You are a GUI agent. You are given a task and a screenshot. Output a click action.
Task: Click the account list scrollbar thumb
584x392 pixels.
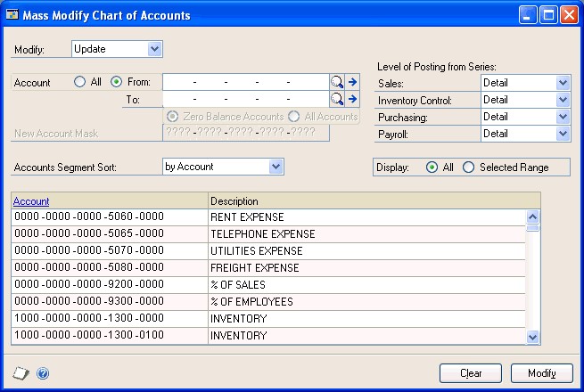tap(533, 227)
